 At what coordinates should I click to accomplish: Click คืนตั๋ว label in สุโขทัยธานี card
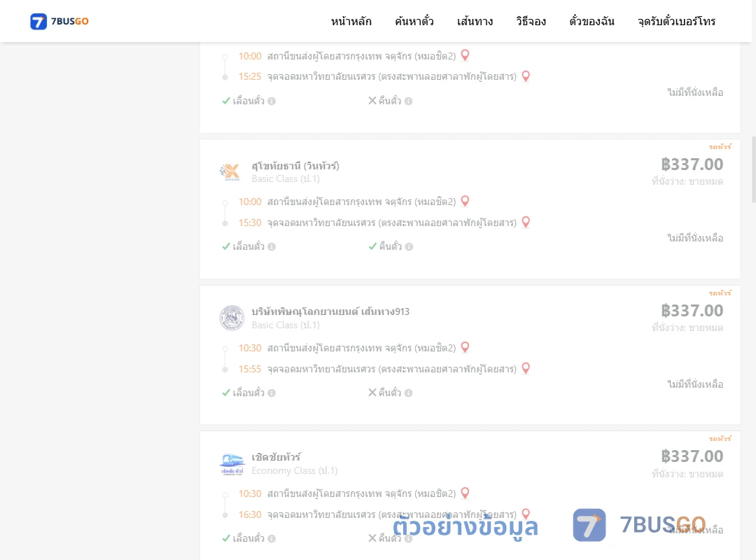click(x=390, y=246)
